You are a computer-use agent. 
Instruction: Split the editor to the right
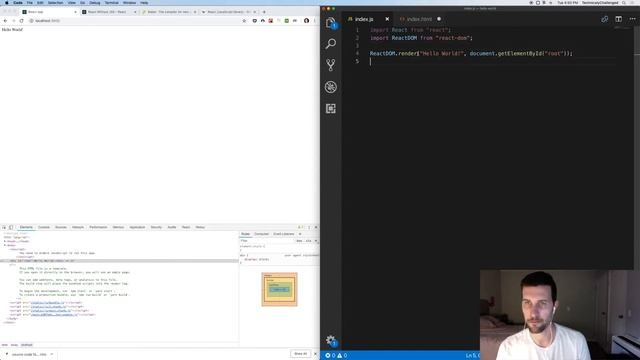[618, 19]
